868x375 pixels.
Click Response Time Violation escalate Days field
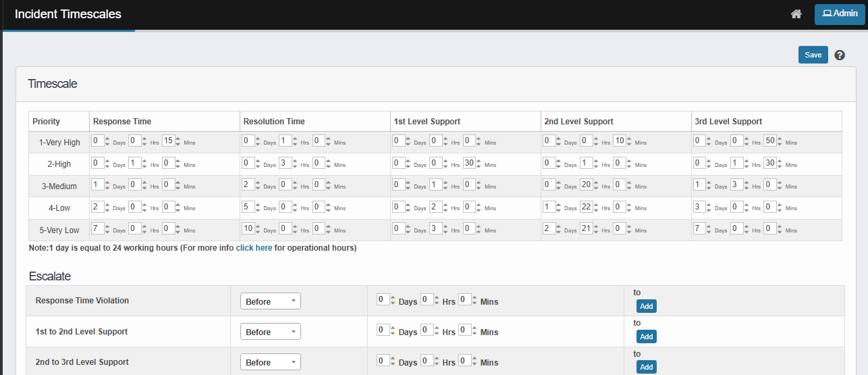[382, 300]
